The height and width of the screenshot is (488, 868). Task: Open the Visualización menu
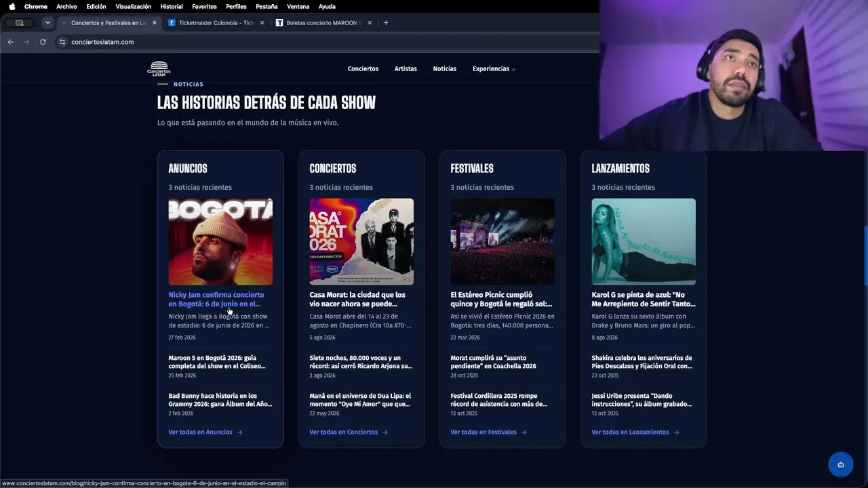tap(134, 6)
